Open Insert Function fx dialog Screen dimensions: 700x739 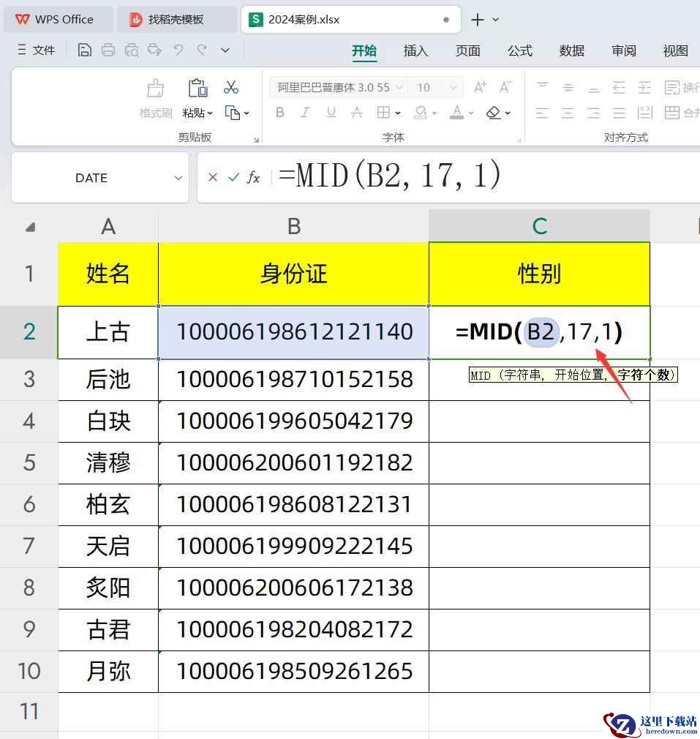click(x=253, y=177)
